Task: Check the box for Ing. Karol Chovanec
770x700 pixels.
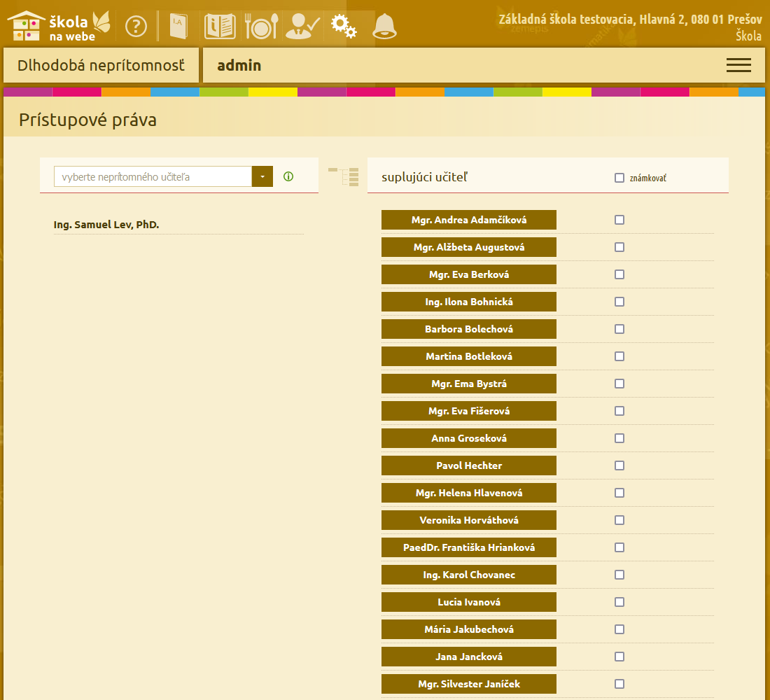Action: click(619, 575)
